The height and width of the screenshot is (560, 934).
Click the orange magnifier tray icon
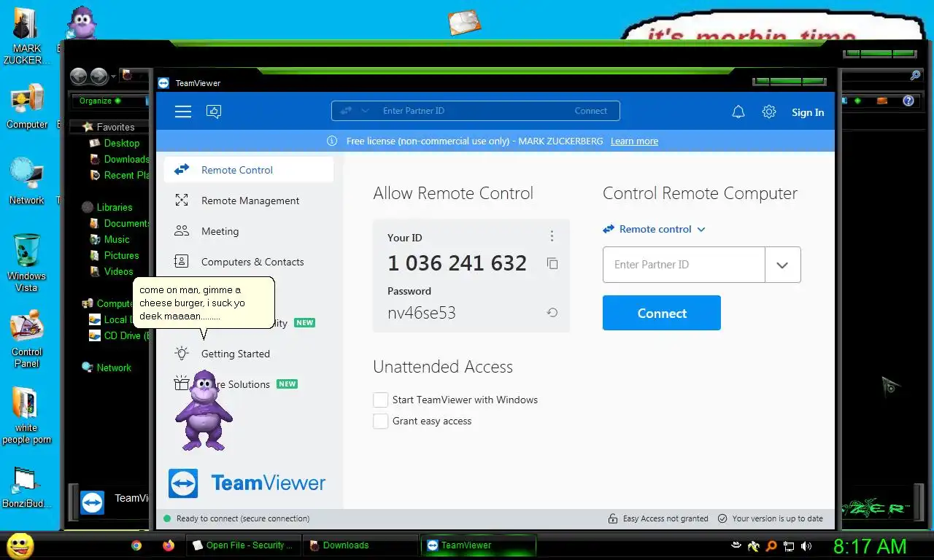tap(771, 545)
